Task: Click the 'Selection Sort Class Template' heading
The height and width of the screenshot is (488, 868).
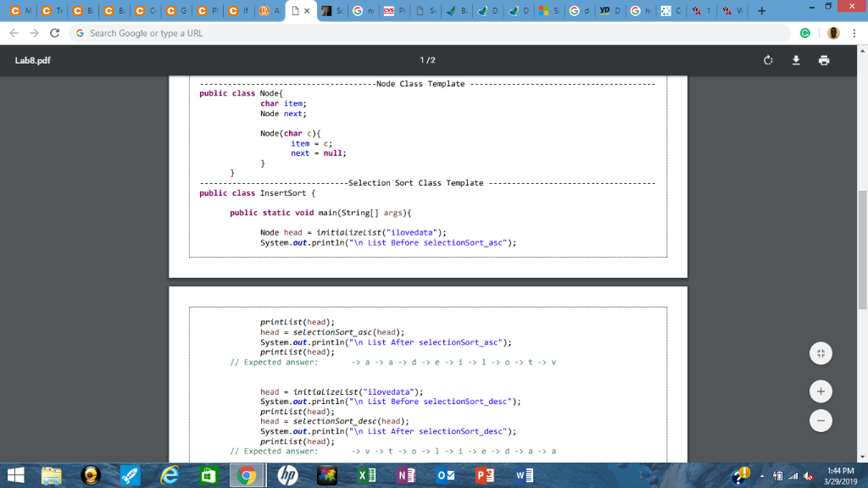Action: 415,183
